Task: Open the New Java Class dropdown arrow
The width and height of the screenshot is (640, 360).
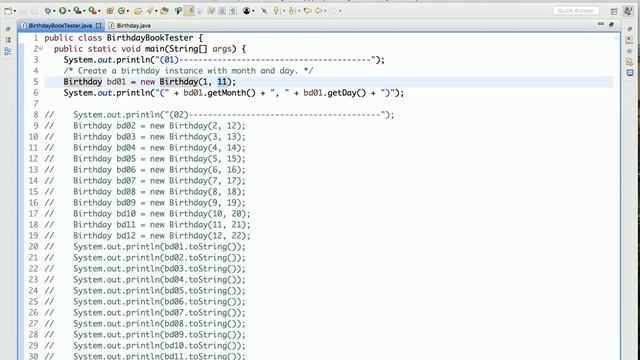Action: pos(128,11)
